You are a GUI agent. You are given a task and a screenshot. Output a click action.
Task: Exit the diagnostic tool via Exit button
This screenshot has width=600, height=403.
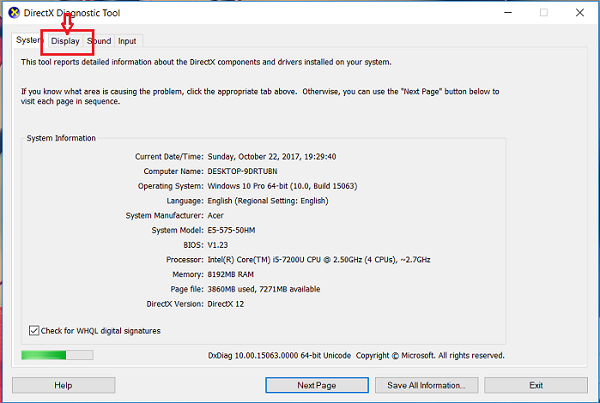536,385
